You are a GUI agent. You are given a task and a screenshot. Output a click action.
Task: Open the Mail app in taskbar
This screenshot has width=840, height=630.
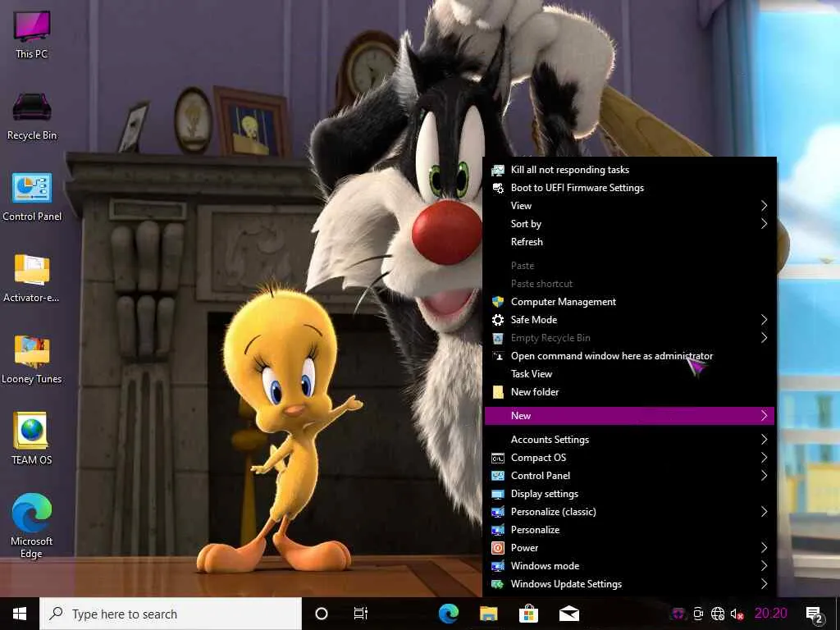569,614
